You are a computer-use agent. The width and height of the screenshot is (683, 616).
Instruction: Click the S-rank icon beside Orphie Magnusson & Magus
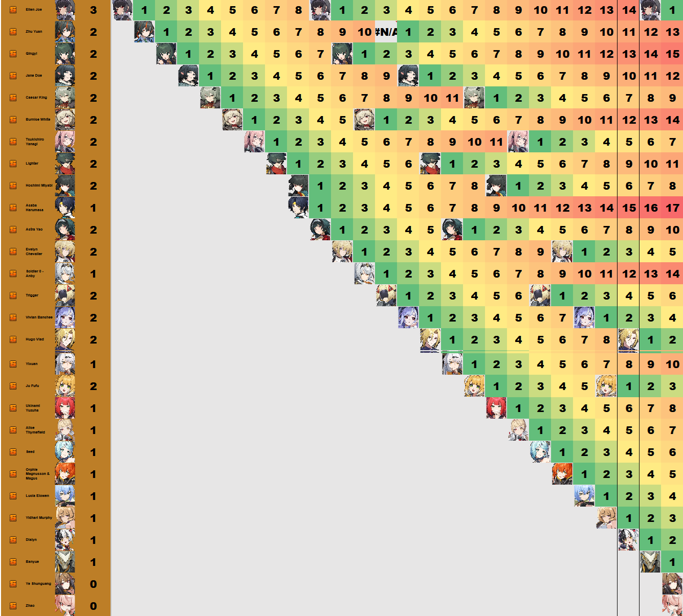point(13,474)
